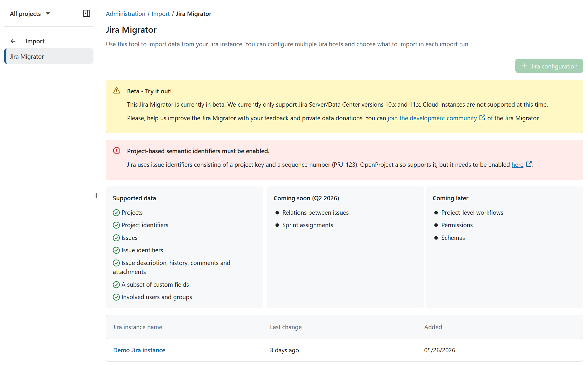Click external link icon after development community
Screen dimensions: 588x365
coord(482,117)
